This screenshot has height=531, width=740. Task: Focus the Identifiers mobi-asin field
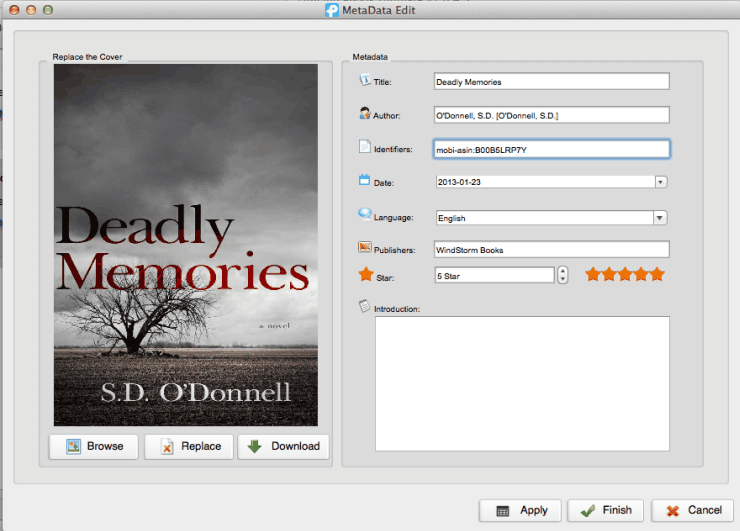click(551, 149)
